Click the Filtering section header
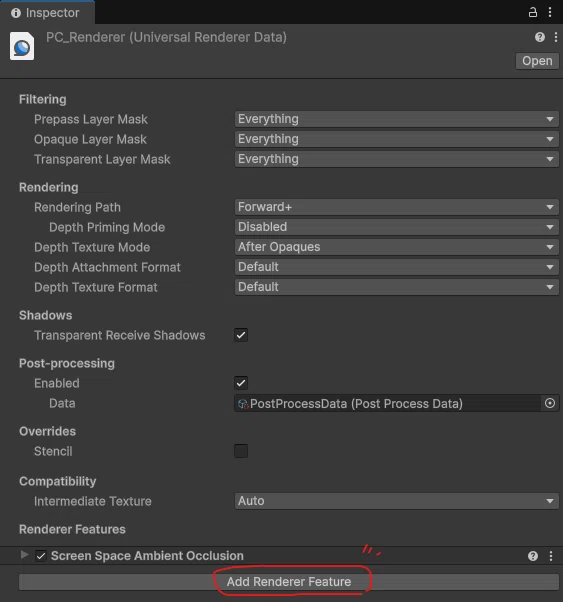 click(43, 99)
